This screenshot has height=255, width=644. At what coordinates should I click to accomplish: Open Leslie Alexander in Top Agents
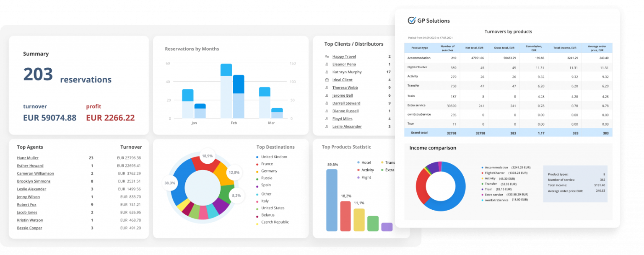point(31,189)
